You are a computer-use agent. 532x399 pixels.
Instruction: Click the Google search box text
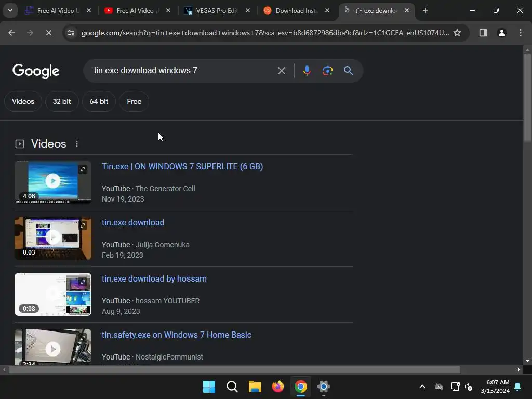(145, 71)
